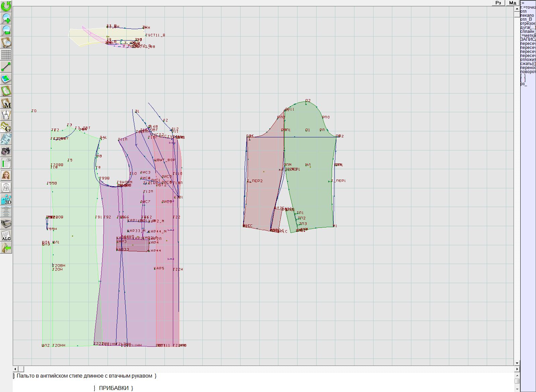Open the ALG algorithm document

click(x=6, y=236)
